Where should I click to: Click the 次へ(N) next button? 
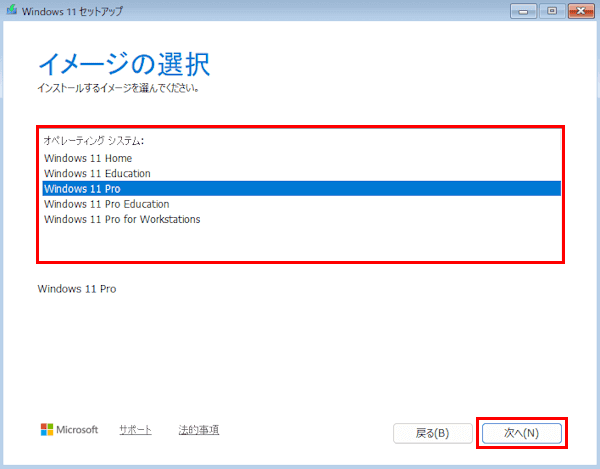point(522,433)
